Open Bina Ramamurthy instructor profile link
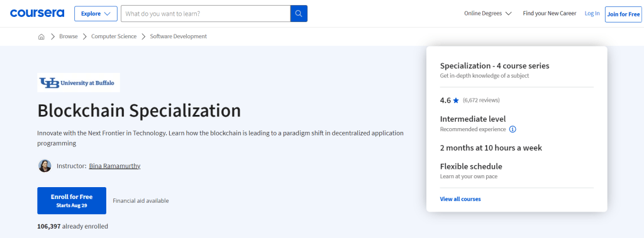644x238 pixels. click(x=114, y=166)
